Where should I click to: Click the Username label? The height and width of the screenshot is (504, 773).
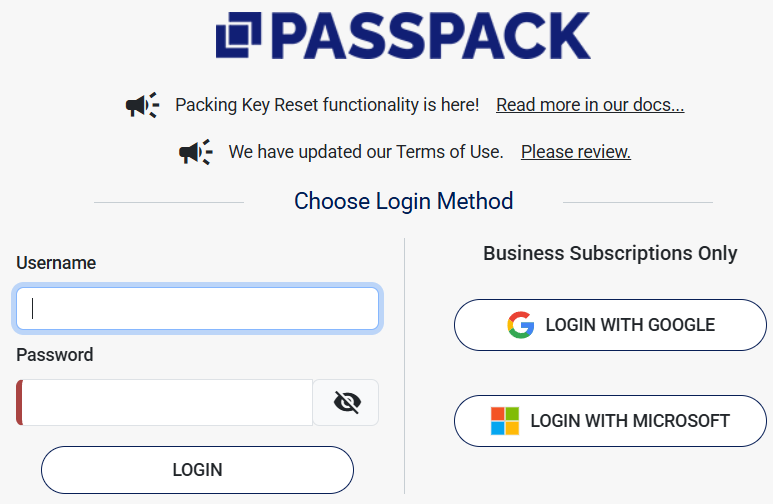click(56, 263)
